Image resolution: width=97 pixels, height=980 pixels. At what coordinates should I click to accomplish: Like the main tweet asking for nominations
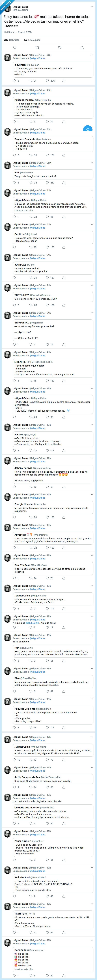(59, 48)
